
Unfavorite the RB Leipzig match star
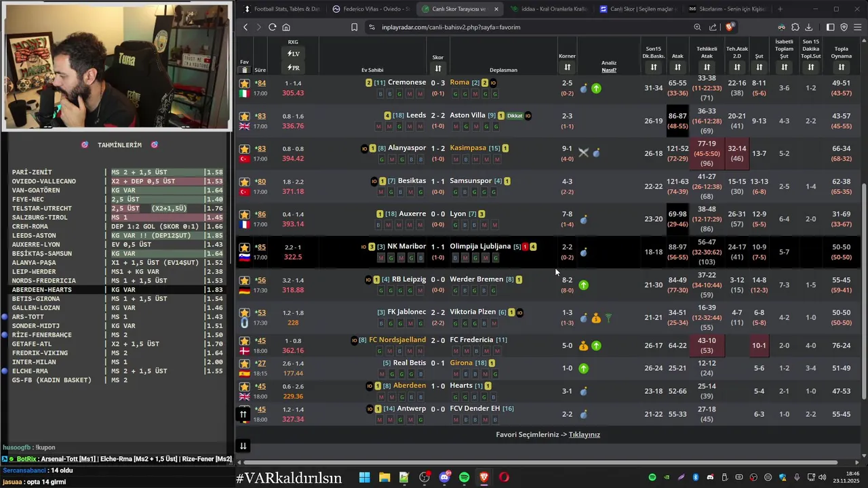pyautogui.click(x=245, y=280)
